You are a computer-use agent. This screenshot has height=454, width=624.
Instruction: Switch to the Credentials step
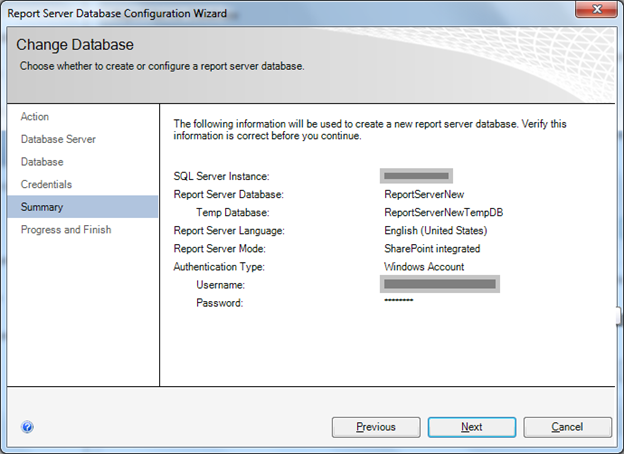pos(46,185)
